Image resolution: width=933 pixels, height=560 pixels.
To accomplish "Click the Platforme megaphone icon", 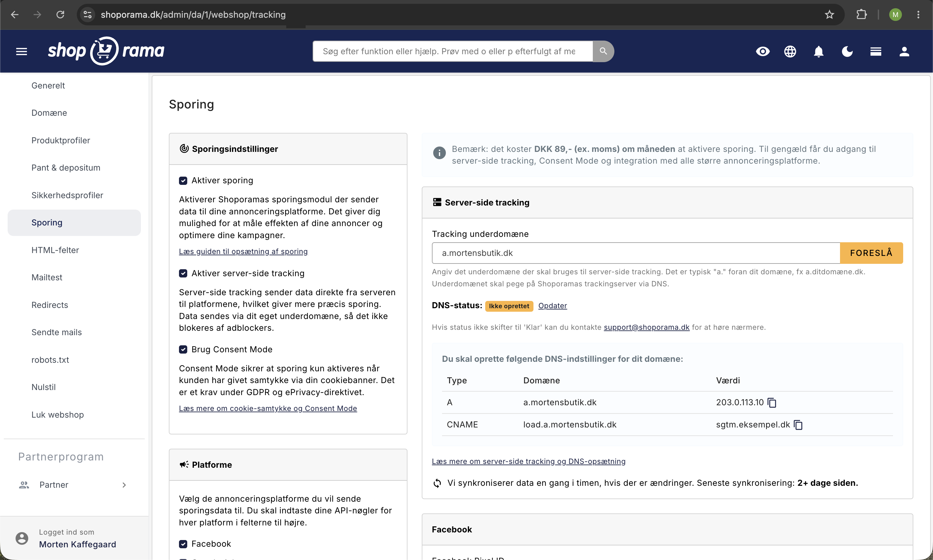I will (184, 465).
